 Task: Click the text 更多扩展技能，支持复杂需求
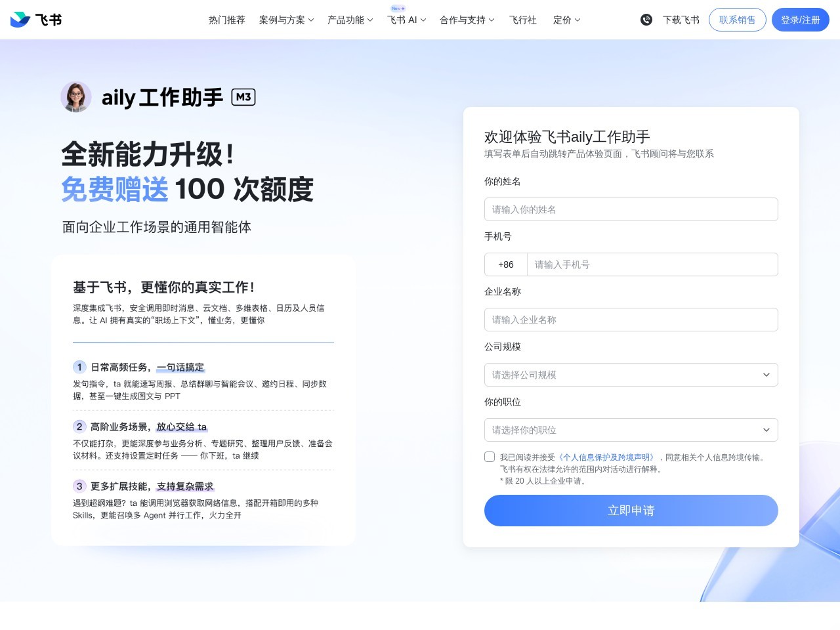(x=152, y=486)
